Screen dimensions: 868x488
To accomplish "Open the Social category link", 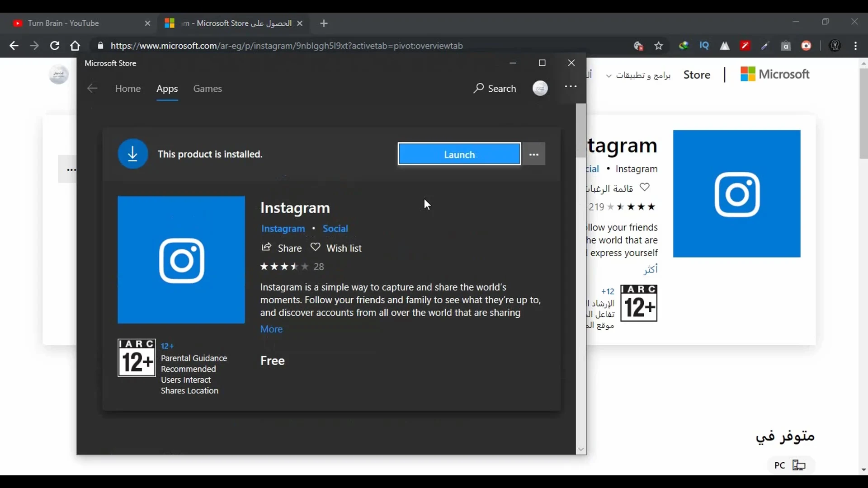I will [335, 229].
